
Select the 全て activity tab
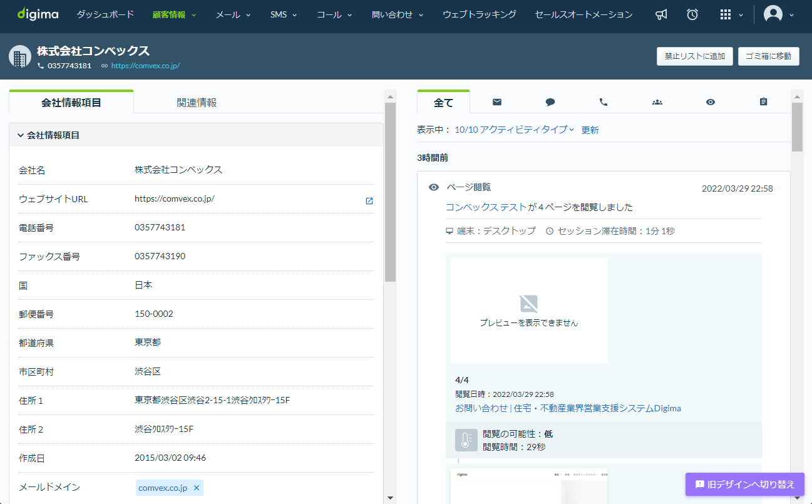click(x=443, y=102)
